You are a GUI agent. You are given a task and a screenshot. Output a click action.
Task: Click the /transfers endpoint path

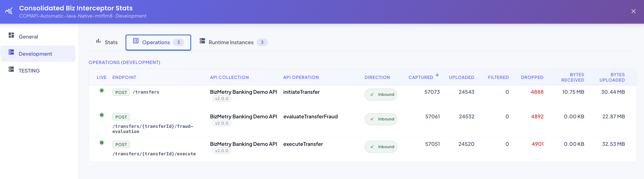(146, 92)
